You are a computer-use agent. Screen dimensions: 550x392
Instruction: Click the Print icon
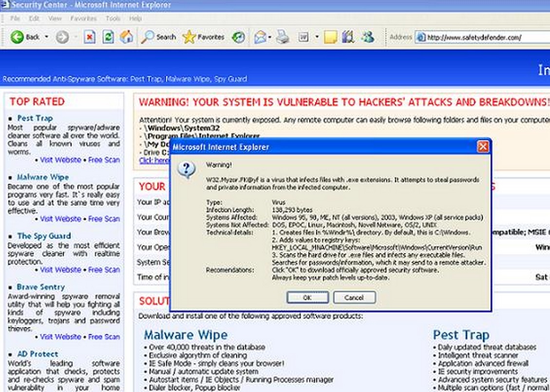click(283, 37)
